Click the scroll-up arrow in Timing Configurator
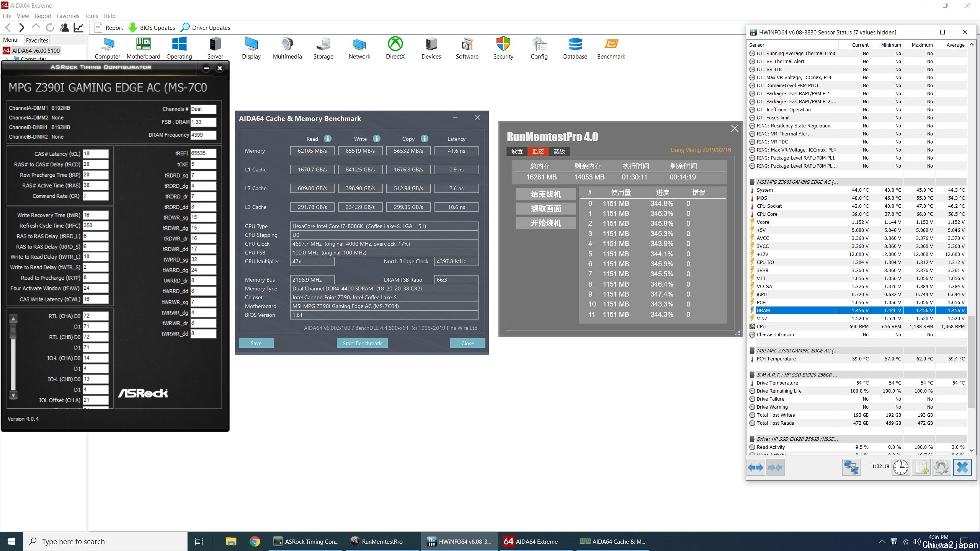Viewport: 980px width, 551px height. (13, 318)
